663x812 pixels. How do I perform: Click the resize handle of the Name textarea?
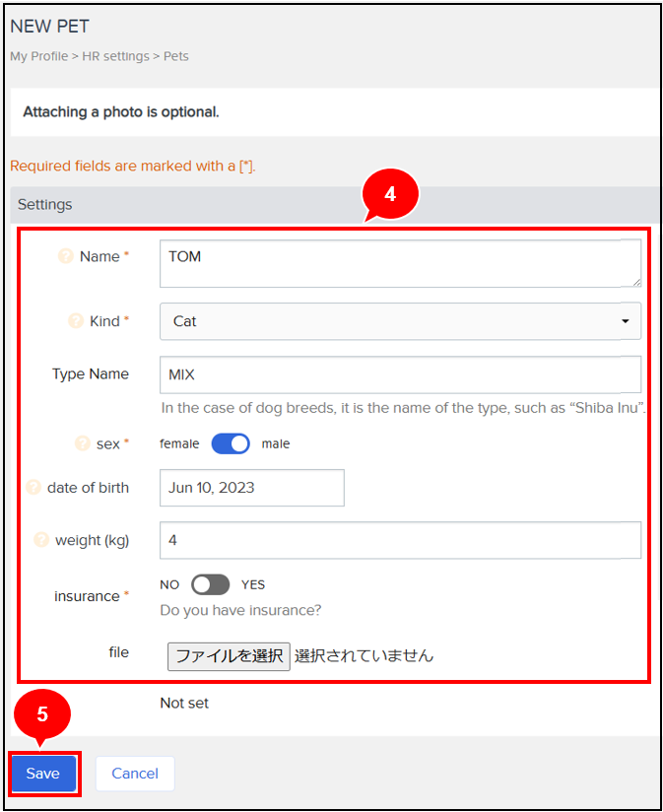[636, 282]
